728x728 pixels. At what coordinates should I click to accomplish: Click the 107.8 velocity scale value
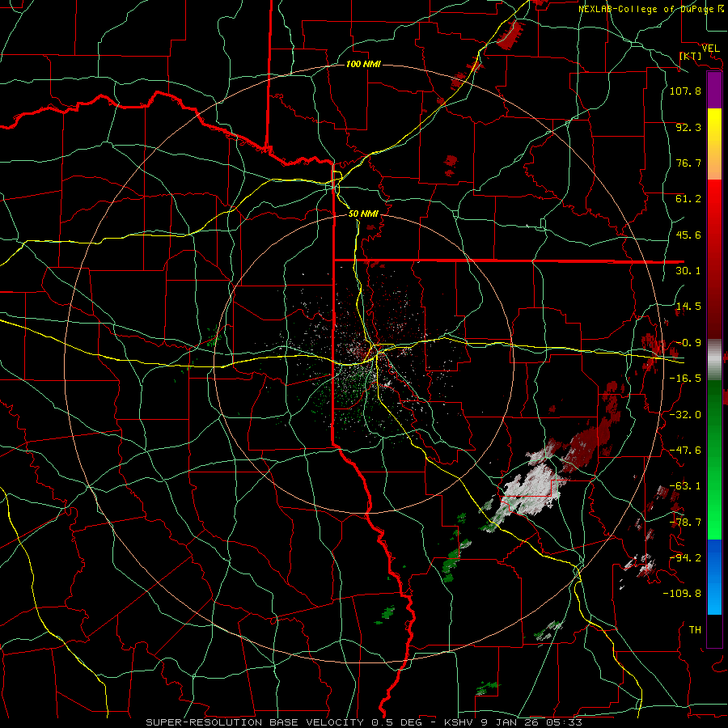685,91
